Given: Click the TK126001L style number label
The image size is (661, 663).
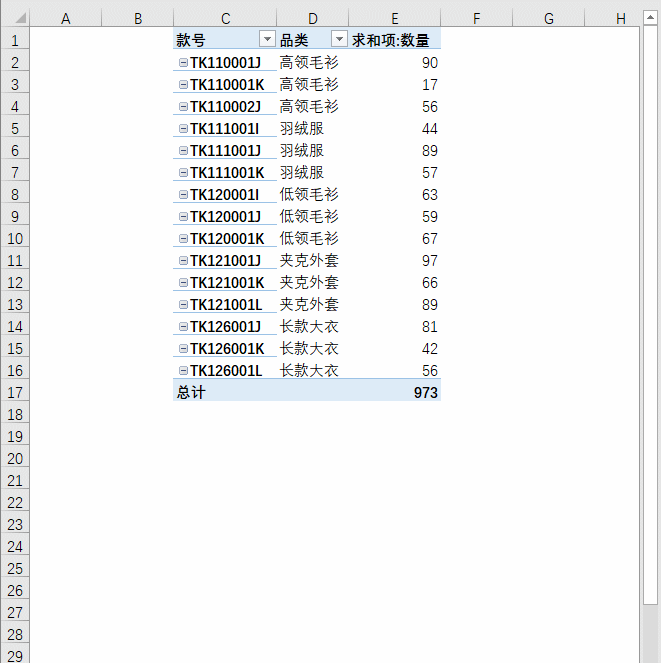Looking at the screenshot, I should [x=226, y=370].
